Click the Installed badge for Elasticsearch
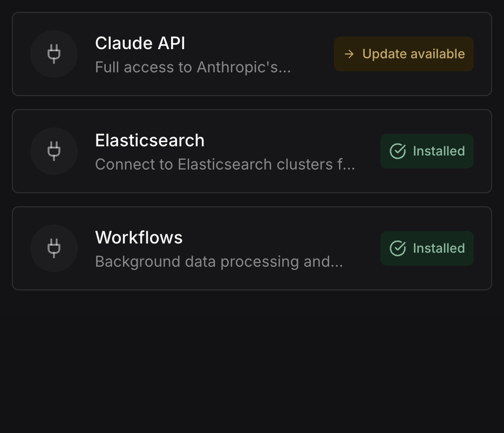 427,151
